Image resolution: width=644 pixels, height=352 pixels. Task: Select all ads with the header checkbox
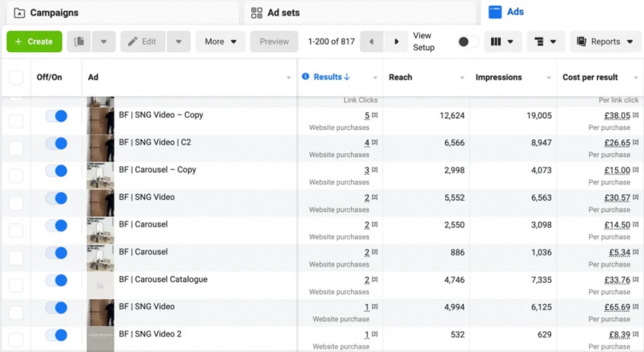(16, 77)
